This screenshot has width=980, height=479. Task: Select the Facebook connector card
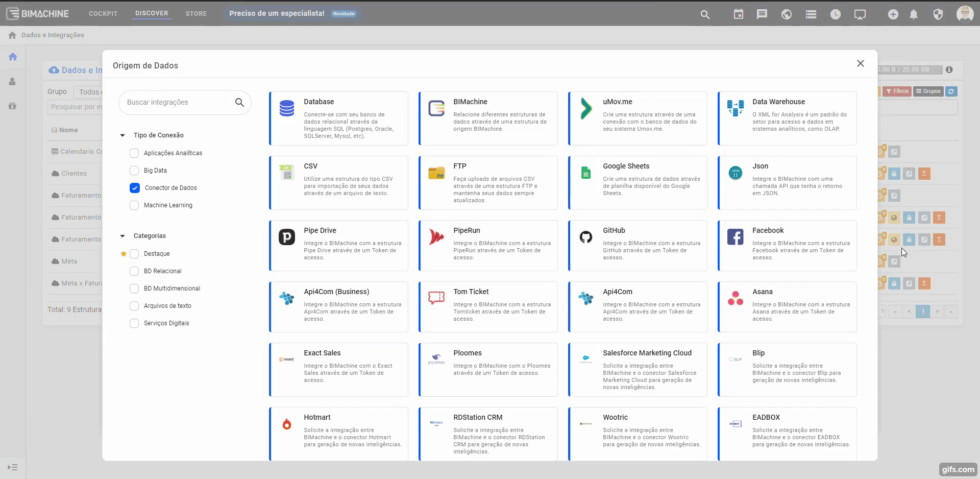point(787,246)
